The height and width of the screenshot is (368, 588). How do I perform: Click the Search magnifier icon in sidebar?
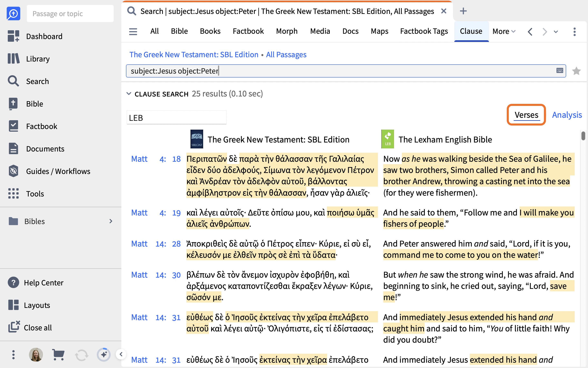click(13, 81)
